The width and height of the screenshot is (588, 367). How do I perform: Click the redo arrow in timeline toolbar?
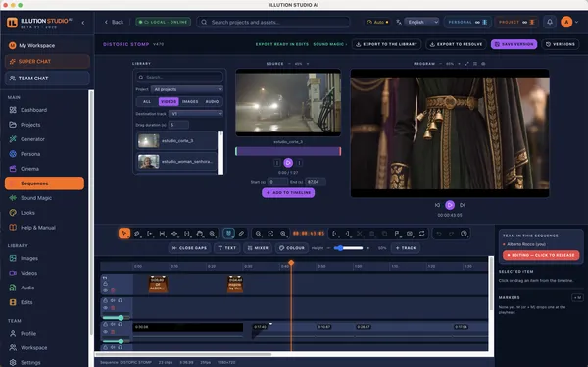coord(451,234)
